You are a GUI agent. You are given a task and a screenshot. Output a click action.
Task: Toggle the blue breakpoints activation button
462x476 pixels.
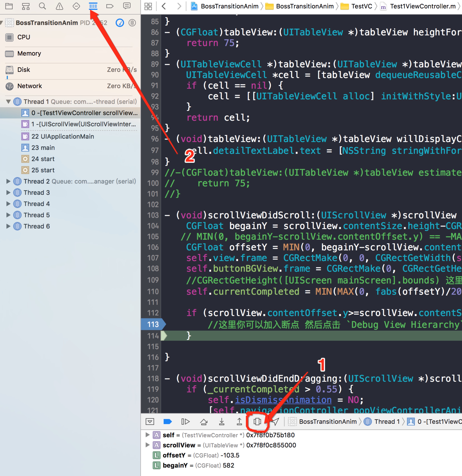click(x=168, y=422)
